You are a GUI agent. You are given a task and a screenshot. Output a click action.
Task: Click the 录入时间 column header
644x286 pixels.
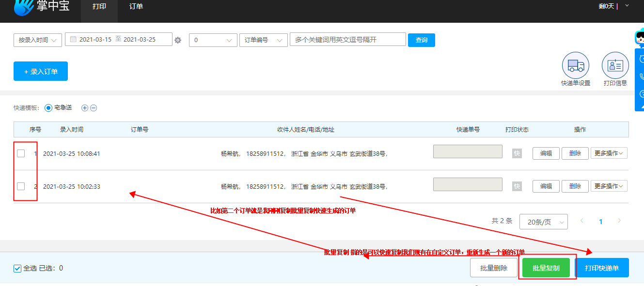pos(72,130)
